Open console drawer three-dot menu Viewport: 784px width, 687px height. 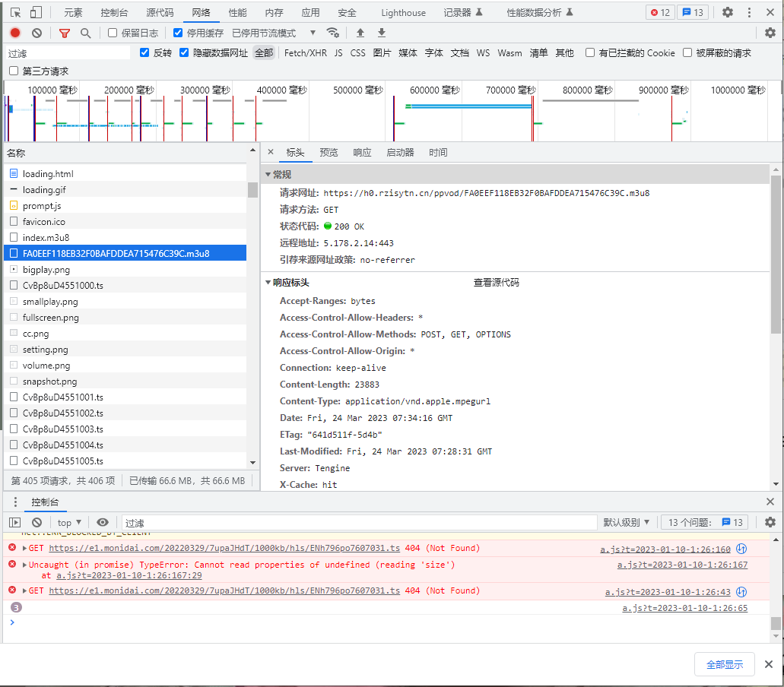tap(15, 502)
